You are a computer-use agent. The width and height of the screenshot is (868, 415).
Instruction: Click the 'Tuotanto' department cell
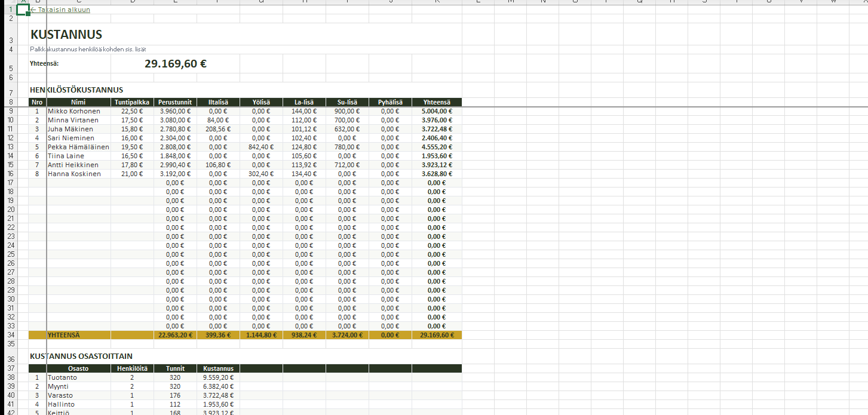coord(62,377)
